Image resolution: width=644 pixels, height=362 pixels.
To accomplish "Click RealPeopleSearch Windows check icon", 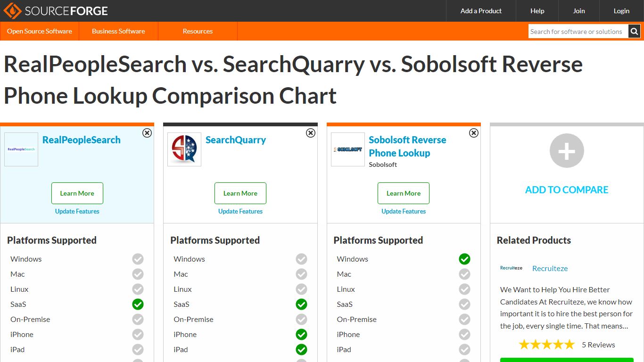I will pos(138,259).
